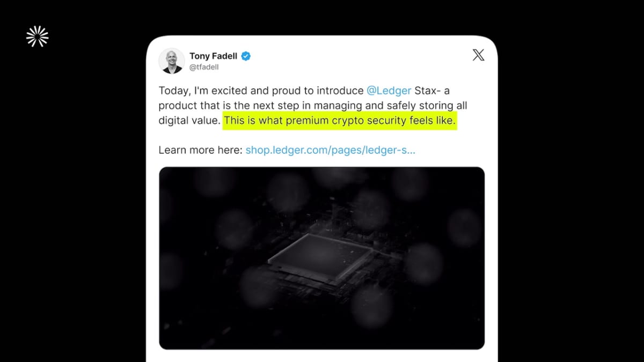This screenshot has height=362, width=644.
Task: Visit the @tfadell handle
Action: point(204,68)
